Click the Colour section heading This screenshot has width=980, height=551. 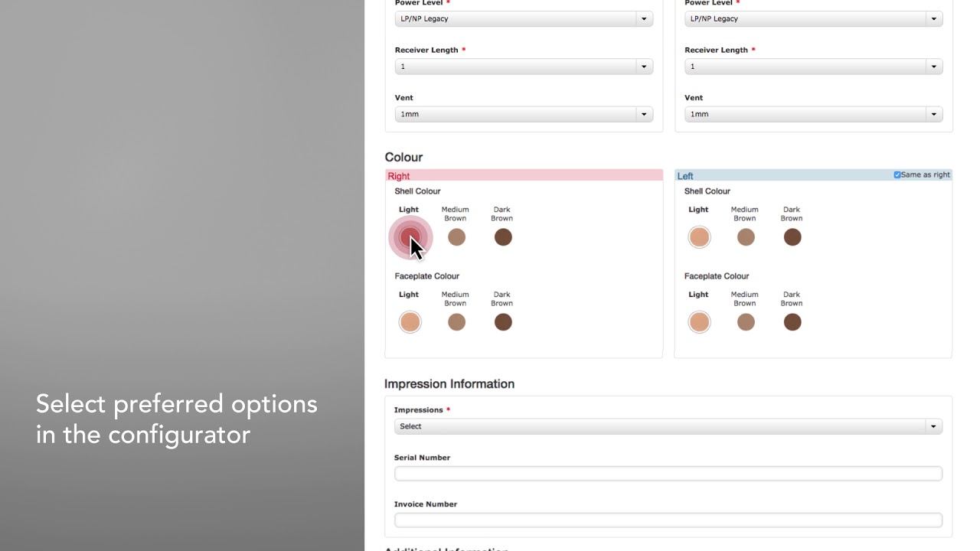pos(403,157)
